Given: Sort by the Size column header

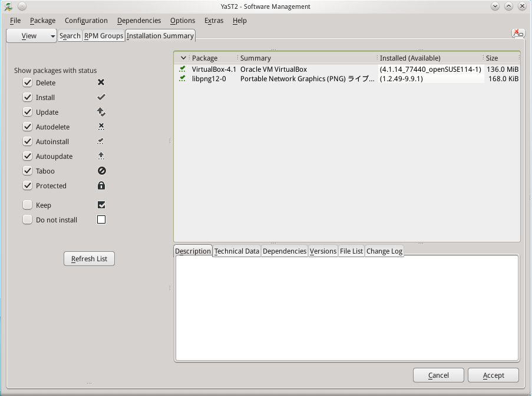Looking at the screenshot, I should (501, 58).
